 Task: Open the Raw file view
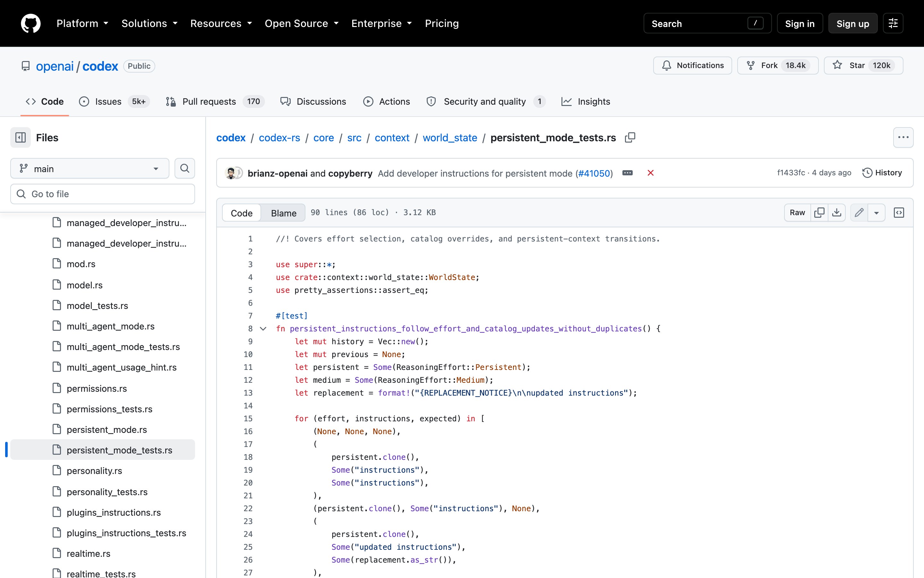[x=797, y=213]
